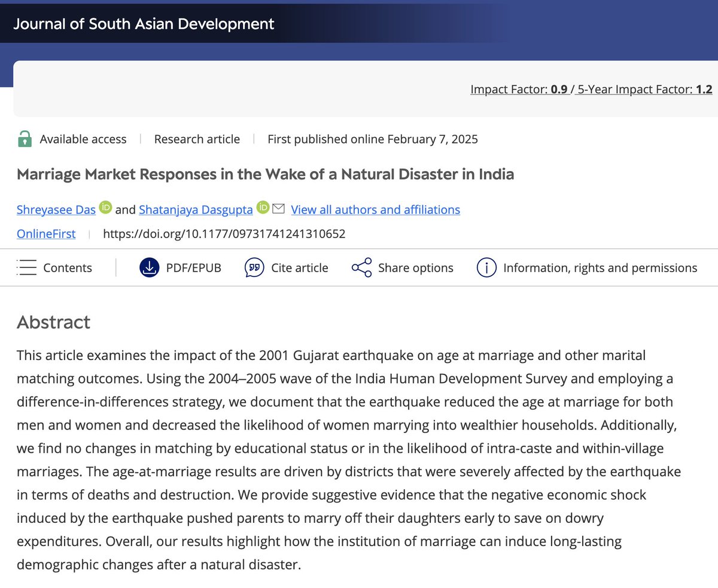Open the Contents menu label

click(x=68, y=268)
